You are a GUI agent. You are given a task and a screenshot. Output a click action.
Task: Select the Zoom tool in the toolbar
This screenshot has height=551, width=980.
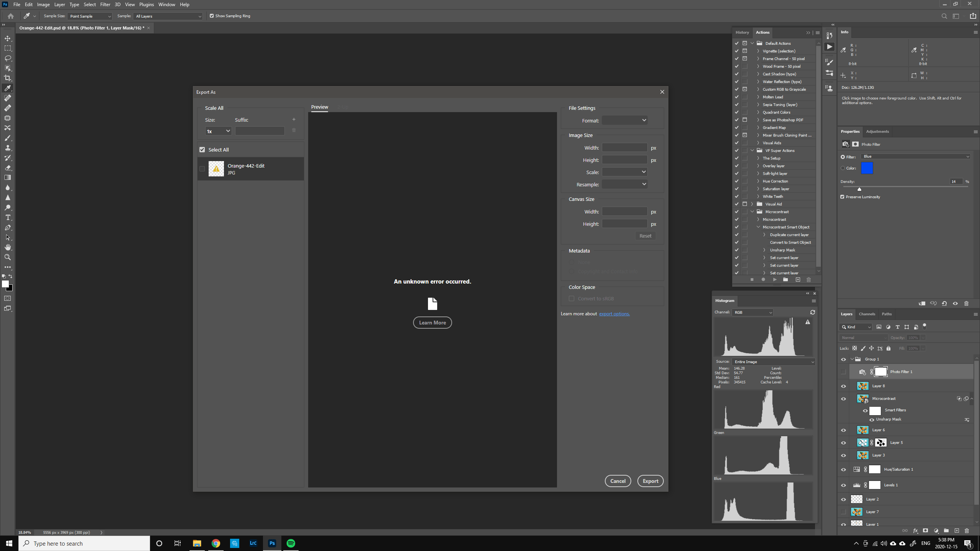coord(8,257)
